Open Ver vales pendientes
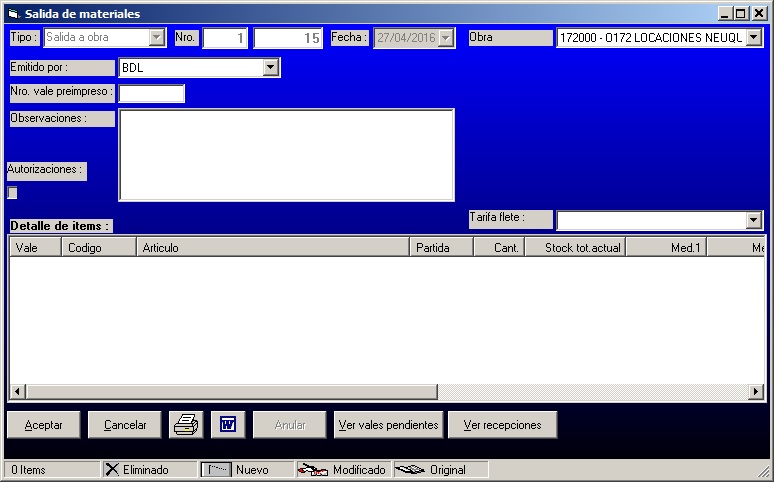Viewport: 774px width, 482px height. coord(388,425)
